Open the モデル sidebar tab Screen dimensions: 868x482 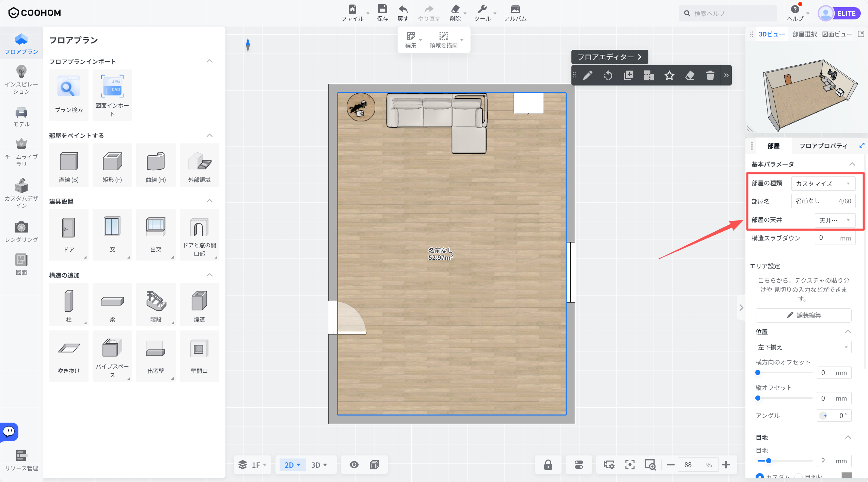point(21,118)
